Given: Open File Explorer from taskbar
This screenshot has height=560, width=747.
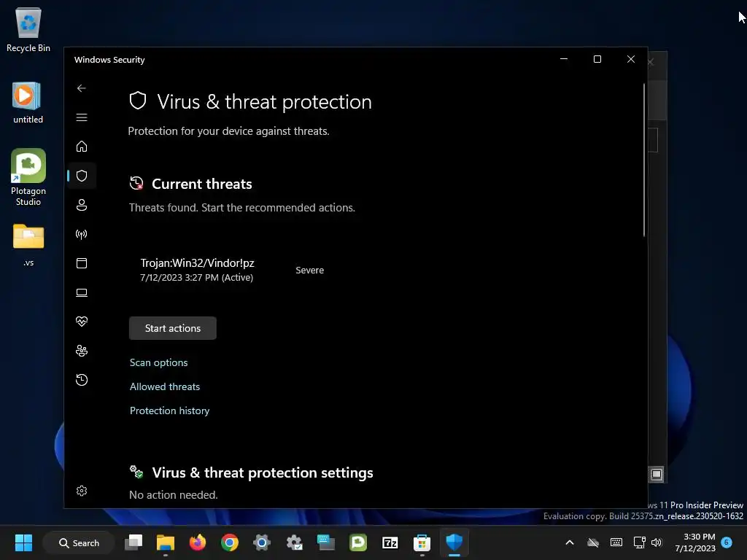Looking at the screenshot, I should pos(166,542).
